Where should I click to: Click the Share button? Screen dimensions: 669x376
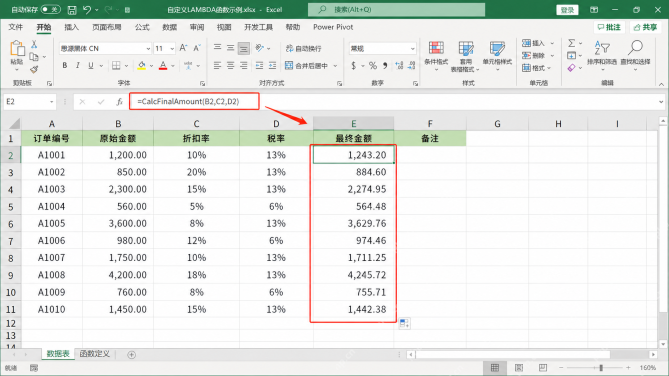(x=646, y=27)
